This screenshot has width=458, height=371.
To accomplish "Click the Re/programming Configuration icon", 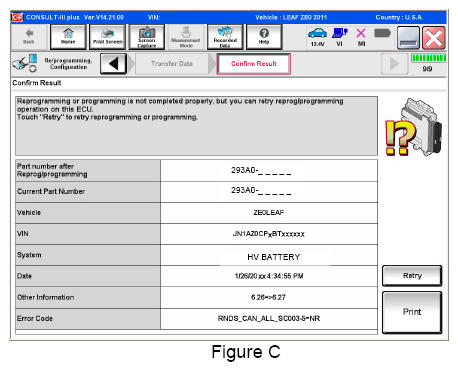I will pyautogui.click(x=25, y=63).
